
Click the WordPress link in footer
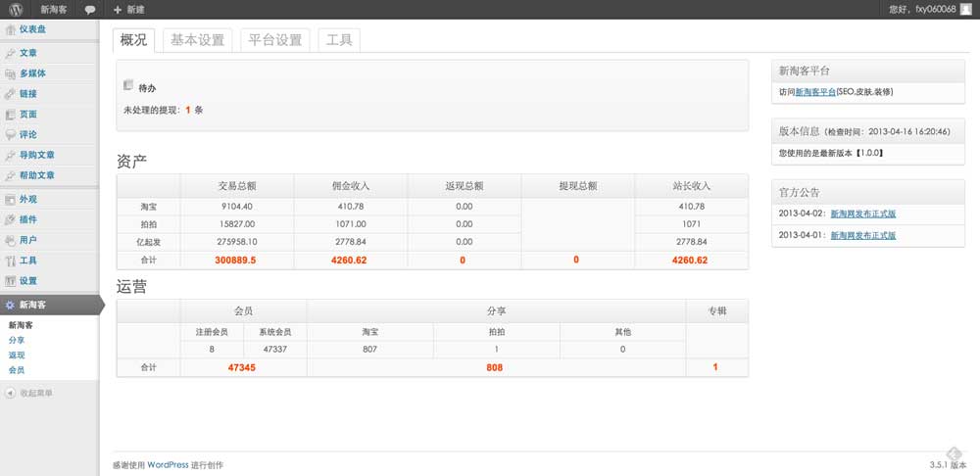(168, 465)
